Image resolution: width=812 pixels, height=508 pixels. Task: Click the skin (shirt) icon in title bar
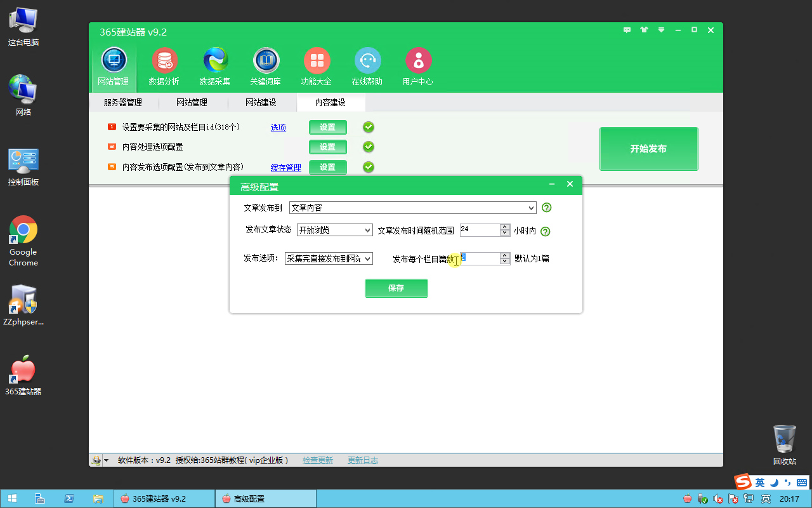pos(645,30)
